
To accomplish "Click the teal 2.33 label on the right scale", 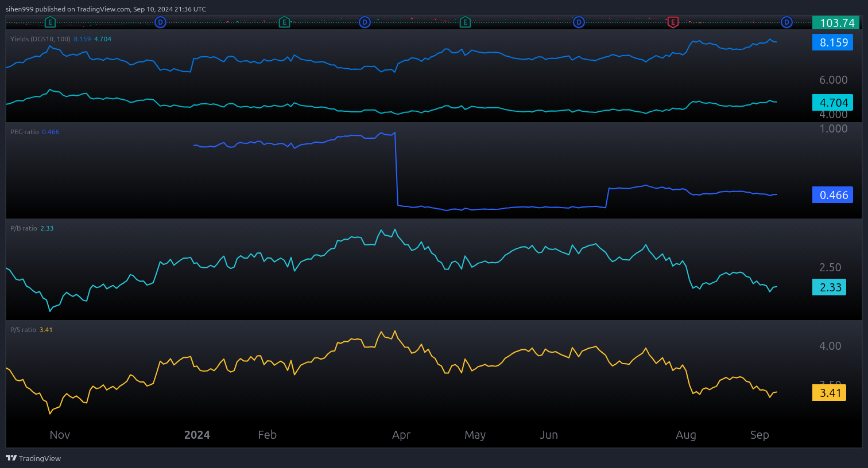I will point(829,287).
